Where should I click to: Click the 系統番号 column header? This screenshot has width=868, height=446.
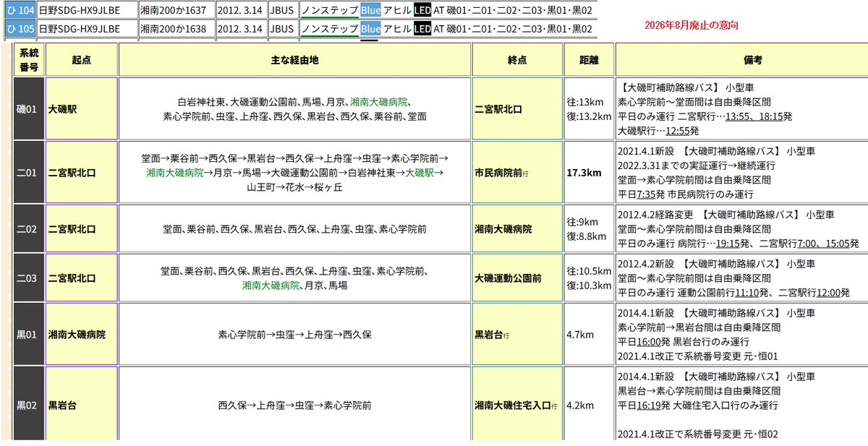click(30, 60)
